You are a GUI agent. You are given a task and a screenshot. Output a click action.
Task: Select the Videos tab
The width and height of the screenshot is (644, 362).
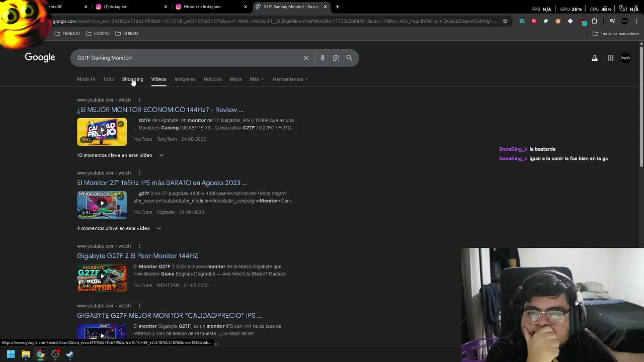click(x=158, y=79)
